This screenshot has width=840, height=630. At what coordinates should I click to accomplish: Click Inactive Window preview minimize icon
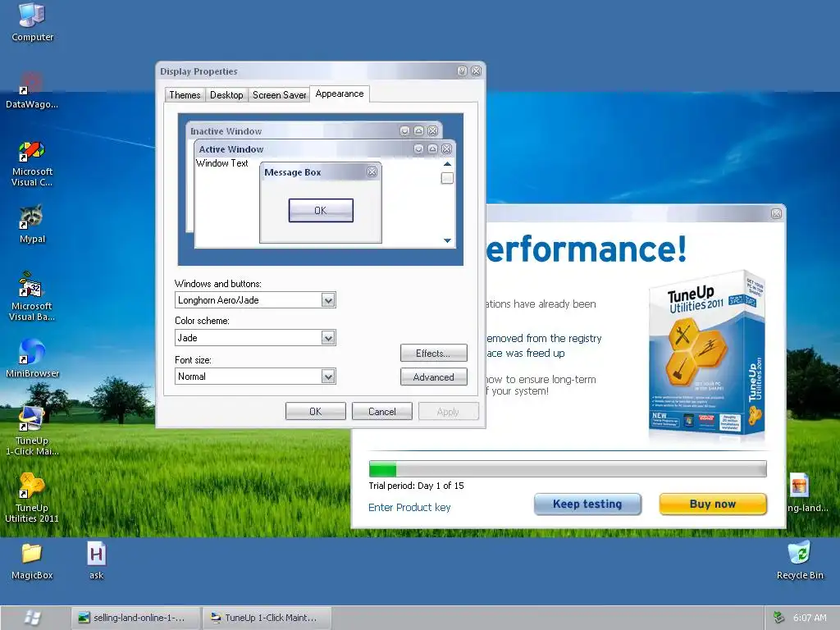point(405,130)
